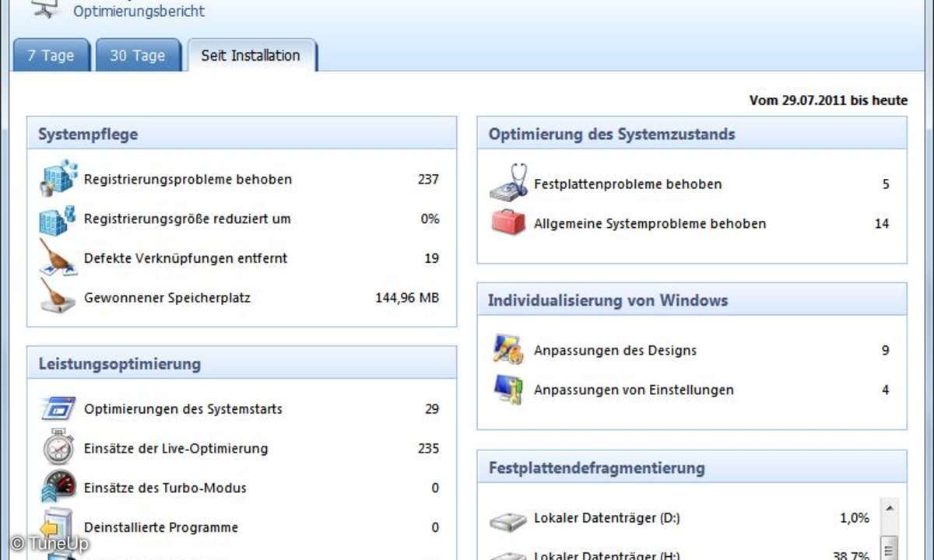
Task: Click the value 14 for Systemprobleme
Action: tap(882, 223)
